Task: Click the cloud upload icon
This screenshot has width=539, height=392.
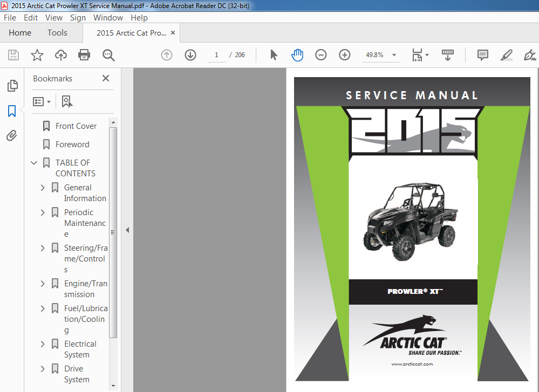Action: pyautogui.click(x=61, y=55)
